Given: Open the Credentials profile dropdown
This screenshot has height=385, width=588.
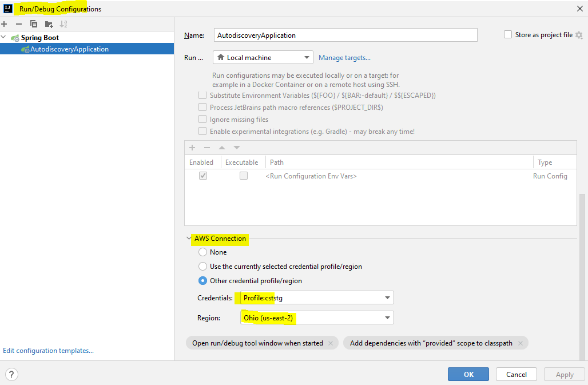Looking at the screenshot, I should (317, 297).
